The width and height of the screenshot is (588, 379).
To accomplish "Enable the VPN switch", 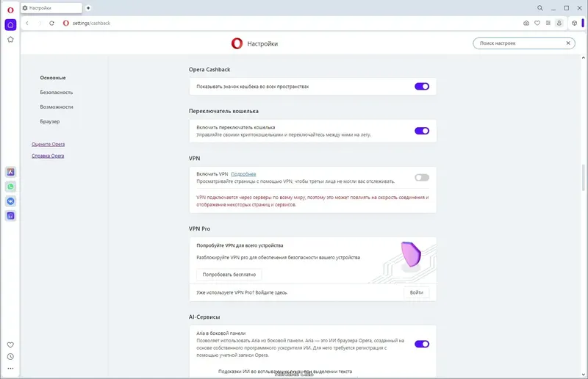I will (x=422, y=178).
